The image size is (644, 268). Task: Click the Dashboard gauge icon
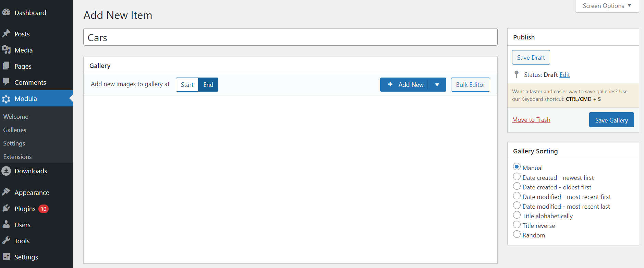6,12
